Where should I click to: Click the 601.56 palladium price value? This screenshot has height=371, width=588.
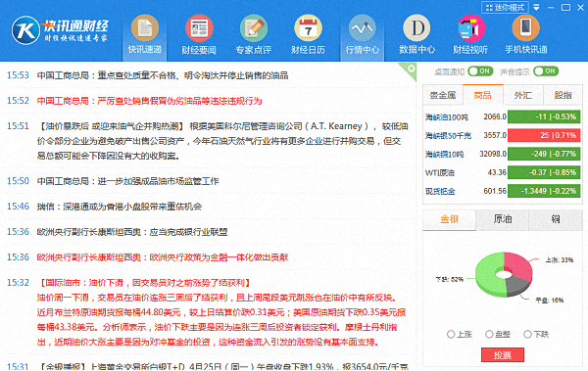[x=495, y=191]
